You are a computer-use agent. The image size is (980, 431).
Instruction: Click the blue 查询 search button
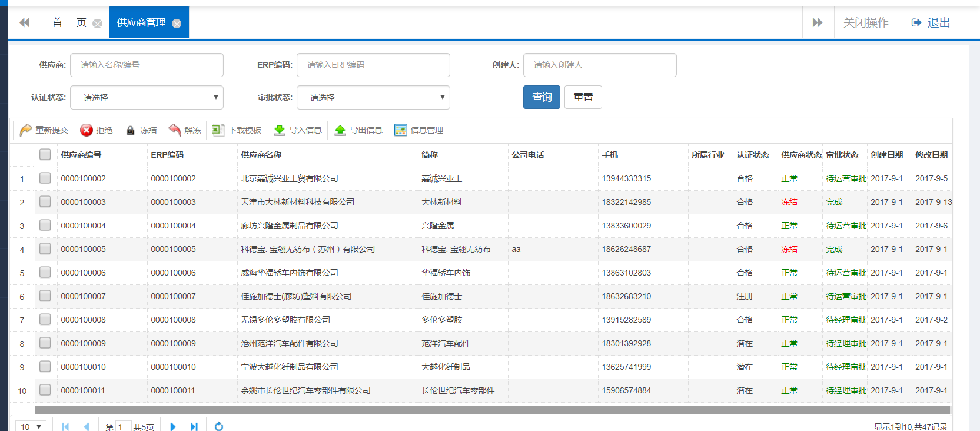click(542, 97)
